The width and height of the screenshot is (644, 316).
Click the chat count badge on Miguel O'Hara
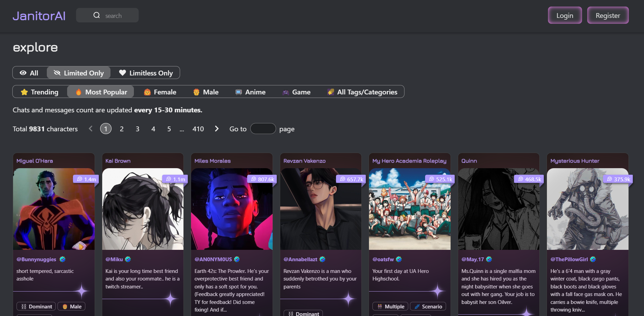[x=86, y=179]
